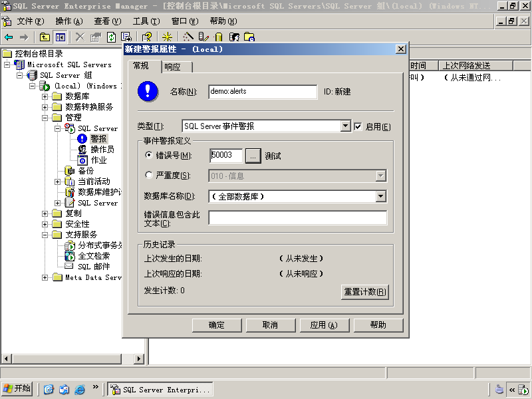The height and width of the screenshot is (399, 532).
Task: Click the new database cylinder icon
Action: pos(219,37)
